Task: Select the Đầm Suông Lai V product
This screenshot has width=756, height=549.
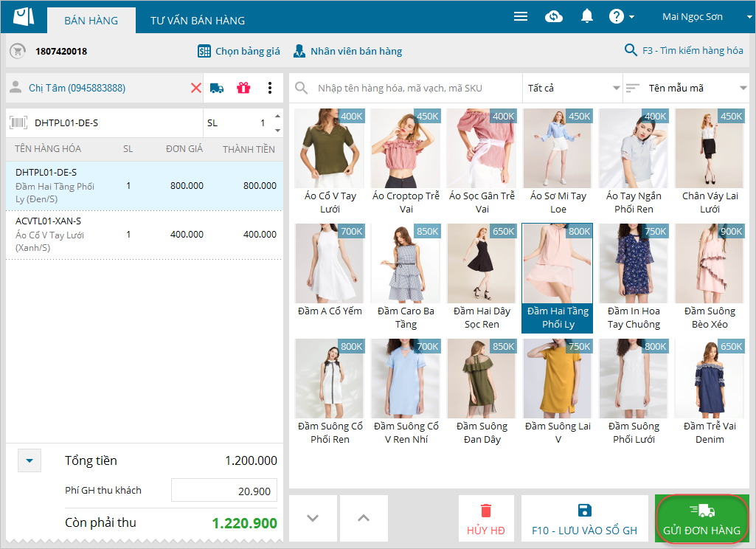Action: coord(558,393)
